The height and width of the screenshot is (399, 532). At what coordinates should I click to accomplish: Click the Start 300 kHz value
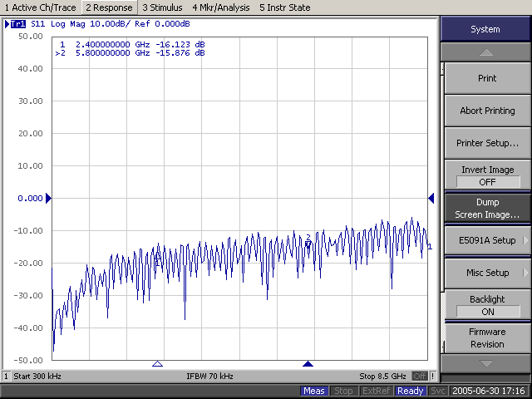(37, 377)
